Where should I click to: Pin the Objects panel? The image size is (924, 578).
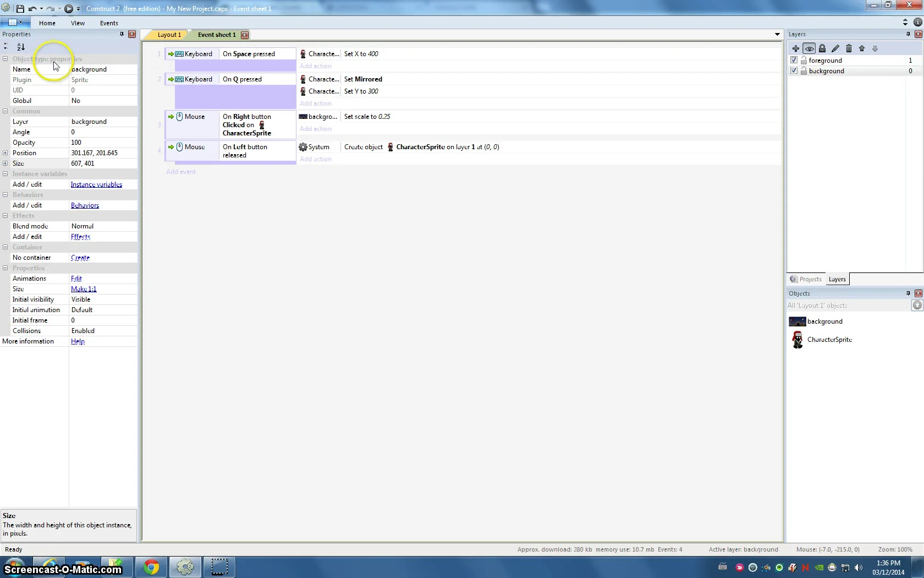[908, 293]
